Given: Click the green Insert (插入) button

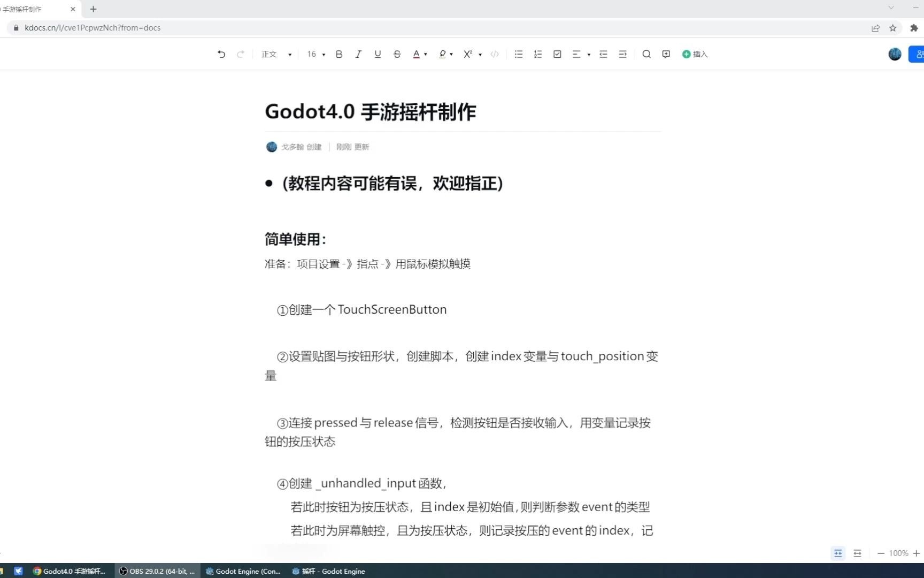Looking at the screenshot, I should [x=695, y=54].
